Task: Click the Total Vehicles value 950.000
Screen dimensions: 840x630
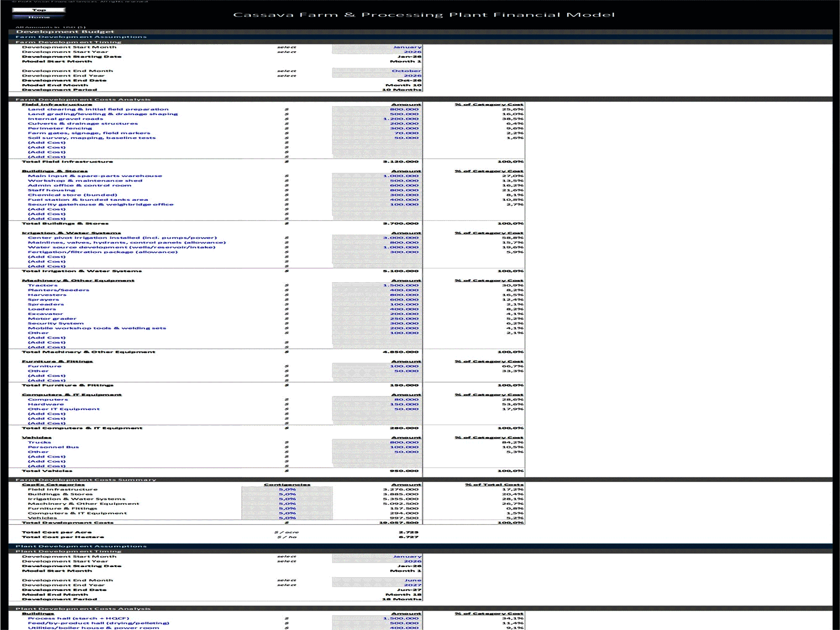Action: click(404, 471)
